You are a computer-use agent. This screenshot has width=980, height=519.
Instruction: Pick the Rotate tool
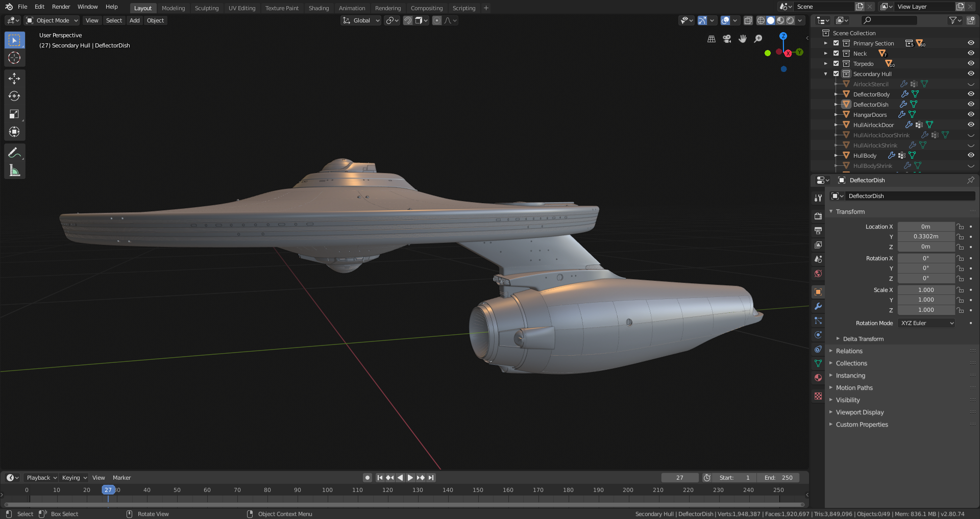click(x=14, y=96)
